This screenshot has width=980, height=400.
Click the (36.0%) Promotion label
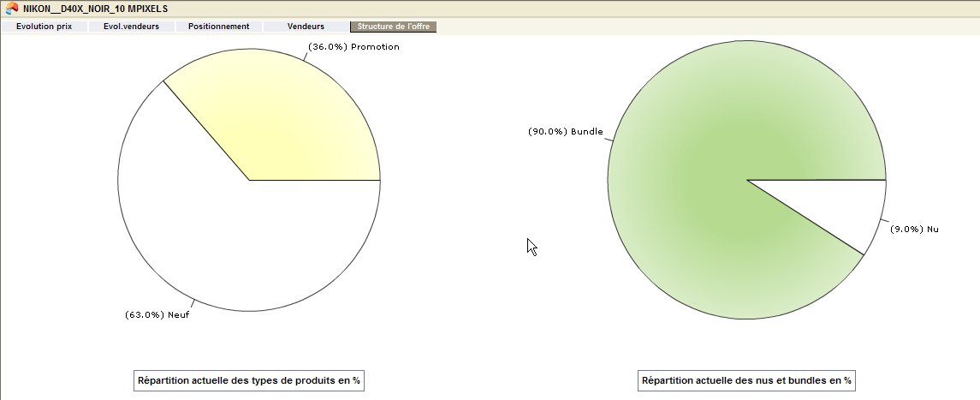353,47
